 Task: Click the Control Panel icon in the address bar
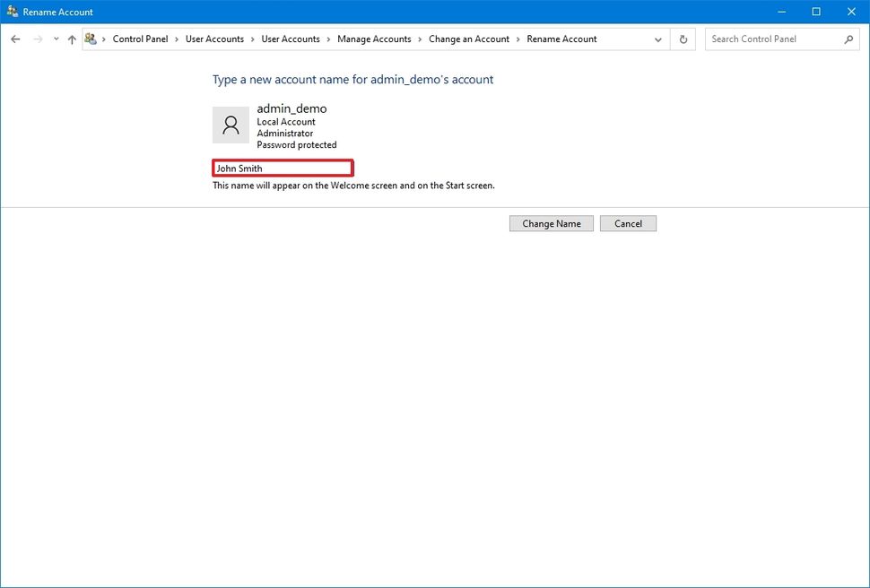(x=90, y=39)
